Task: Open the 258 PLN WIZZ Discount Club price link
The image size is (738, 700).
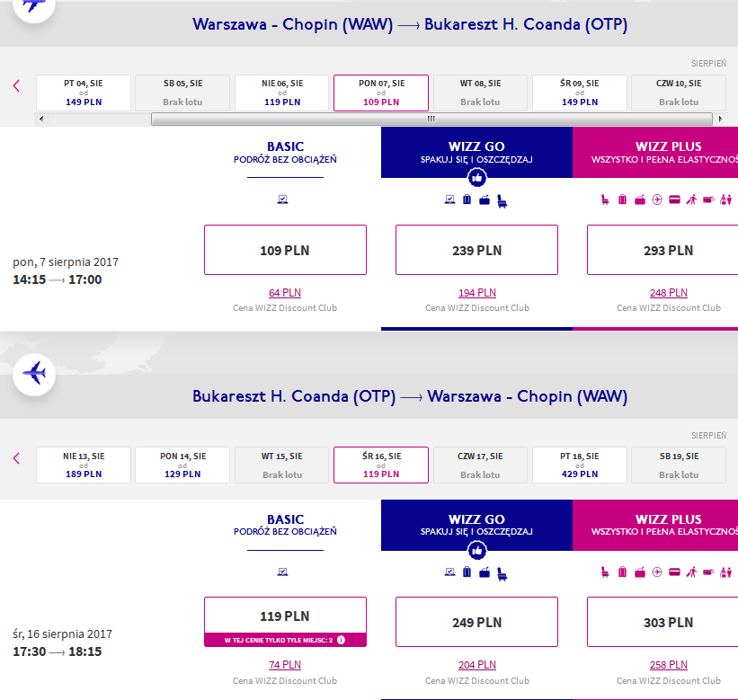Action: click(x=669, y=665)
